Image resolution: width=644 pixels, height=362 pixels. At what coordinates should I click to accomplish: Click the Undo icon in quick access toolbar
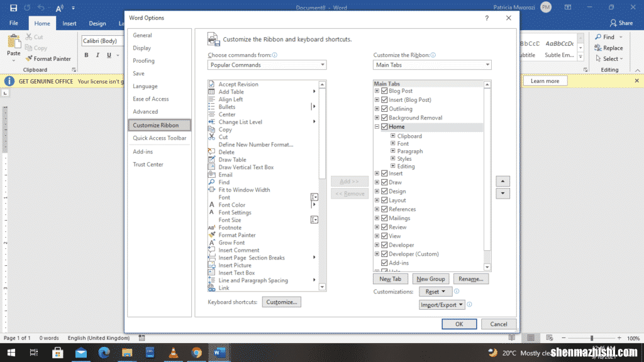[x=41, y=8]
